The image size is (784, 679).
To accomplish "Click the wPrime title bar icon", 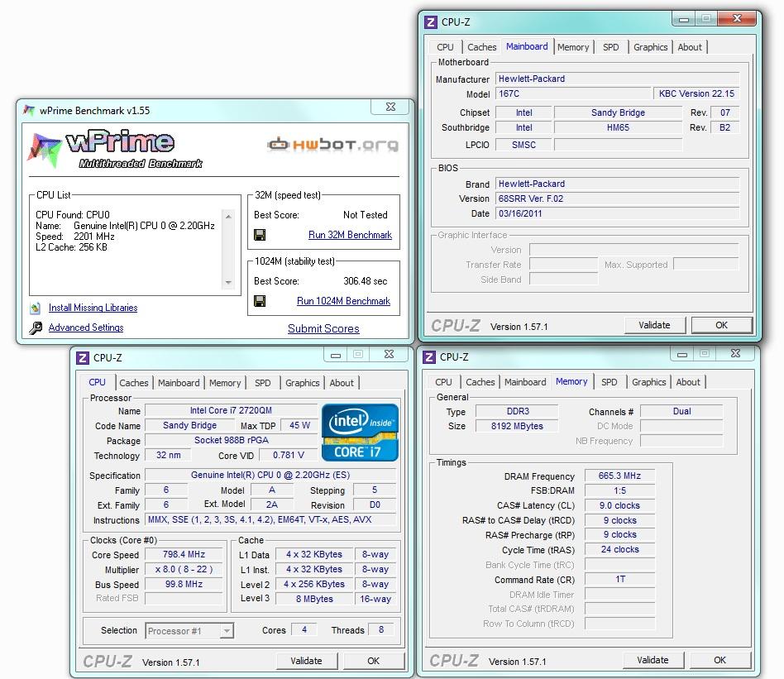I will (x=29, y=110).
